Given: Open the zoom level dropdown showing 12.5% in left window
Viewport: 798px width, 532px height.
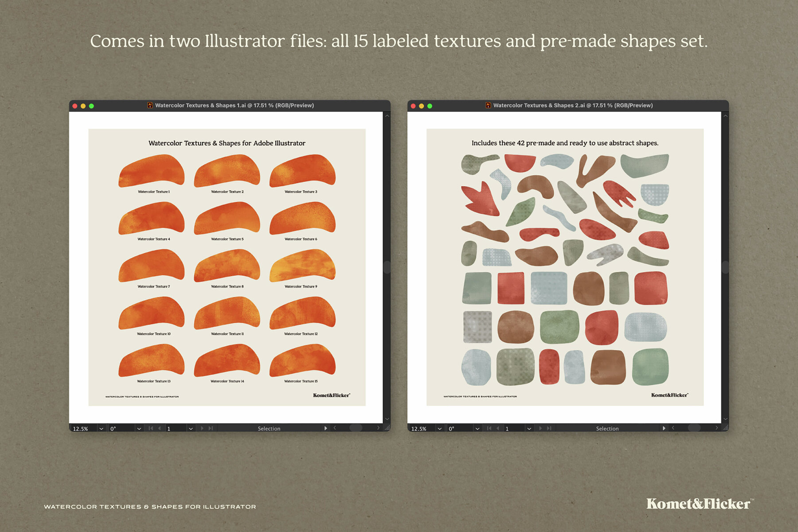Looking at the screenshot, I should pyautogui.click(x=101, y=428).
